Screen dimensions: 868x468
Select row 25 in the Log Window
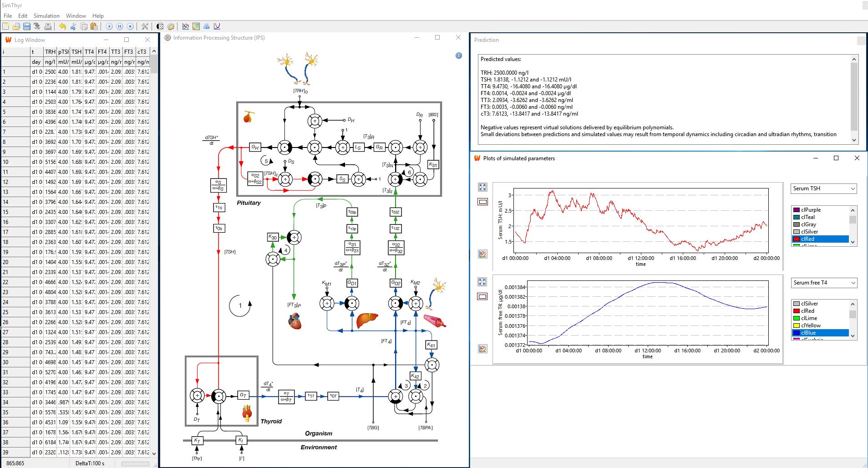[x=76, y=312]
